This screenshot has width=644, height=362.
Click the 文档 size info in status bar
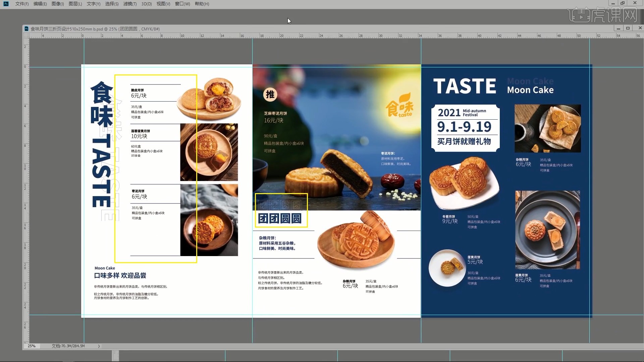tap(68, 346)
